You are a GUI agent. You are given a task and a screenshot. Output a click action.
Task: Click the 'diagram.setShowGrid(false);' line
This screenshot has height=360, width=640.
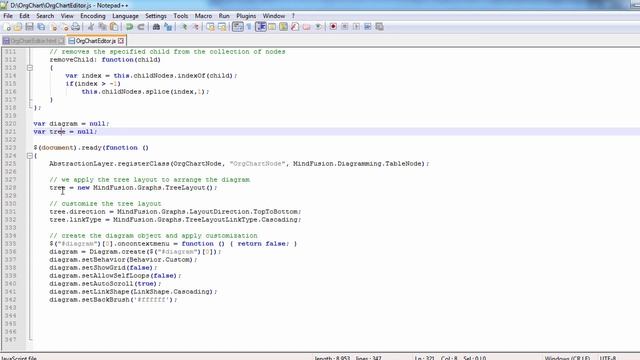tap(103, 268)
